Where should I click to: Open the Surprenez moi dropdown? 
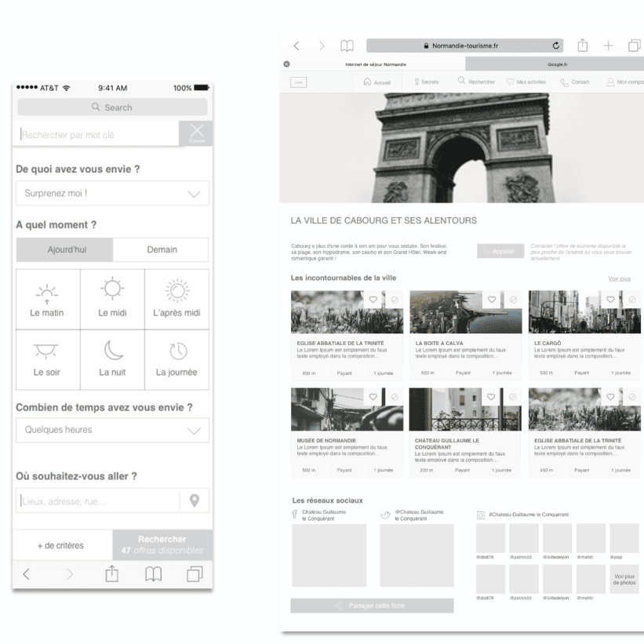tap(112, 194)
